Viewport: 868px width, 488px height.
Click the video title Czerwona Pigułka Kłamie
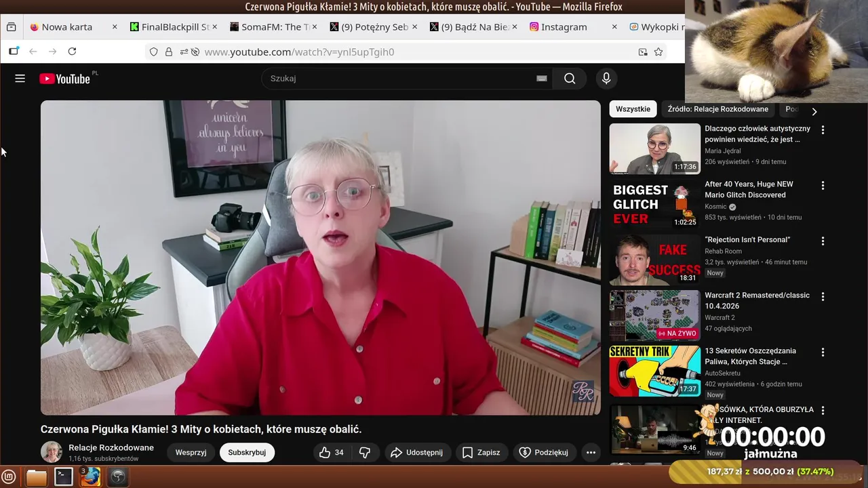point(201,429)
